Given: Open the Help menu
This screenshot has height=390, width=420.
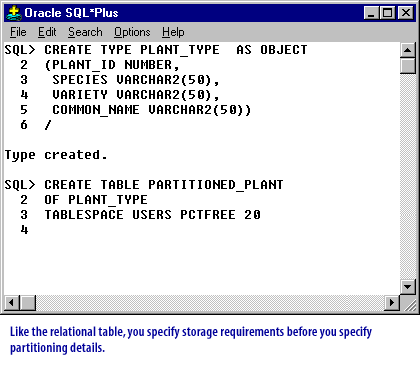Looking at the screenshot, I should 173,32.
